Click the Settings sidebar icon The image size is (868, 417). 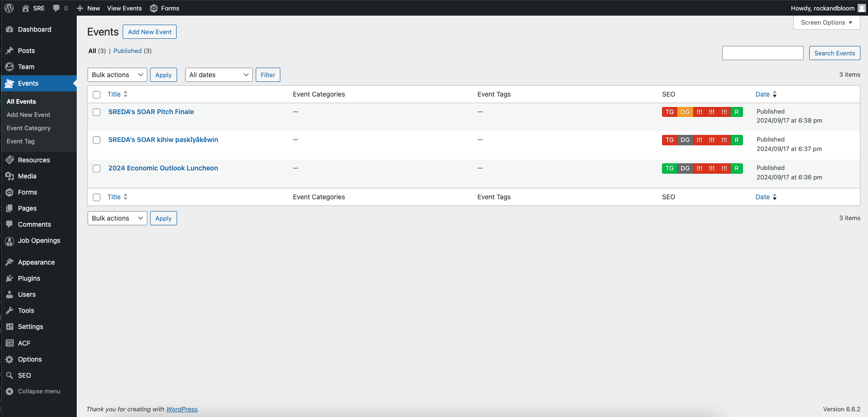tap(9, 327)
